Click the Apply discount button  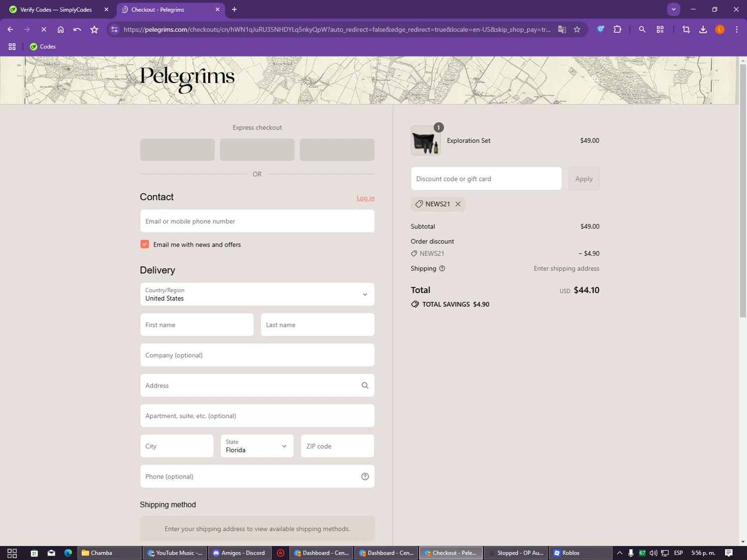pyautogui.click(x=584, y=179)
